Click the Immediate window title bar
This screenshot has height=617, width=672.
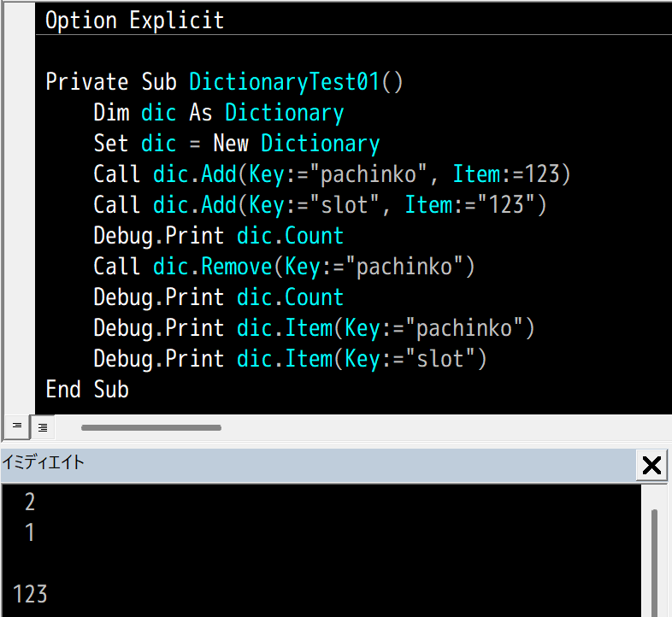318,465
